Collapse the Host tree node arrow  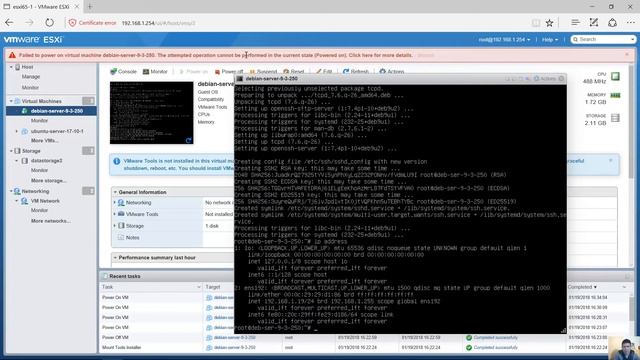coord(11,67)
